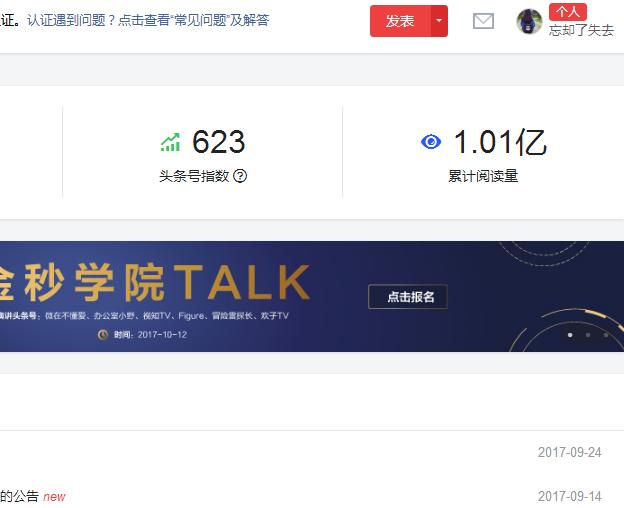Click the 623 index number
Image resolution: width=624 pixels, height=508 pixels.
click(x=218, y=142)
